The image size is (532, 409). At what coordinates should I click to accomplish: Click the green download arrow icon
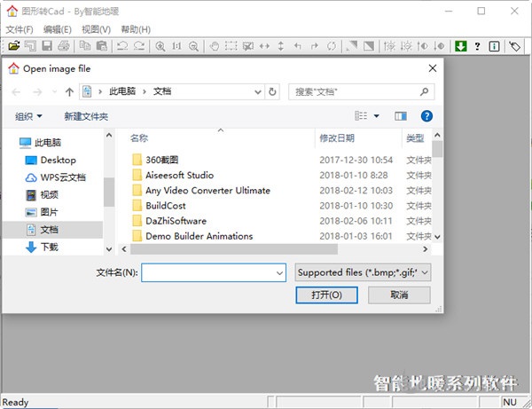[460, 46]
